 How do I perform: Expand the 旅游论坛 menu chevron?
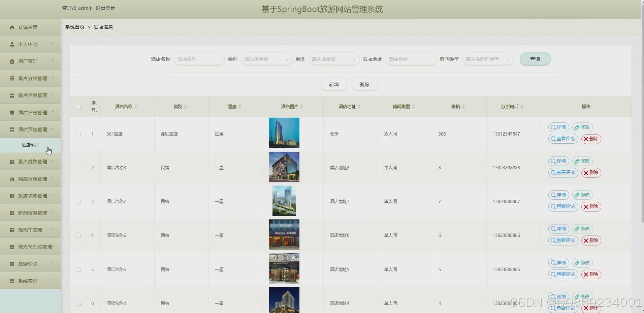pos(53,263)
